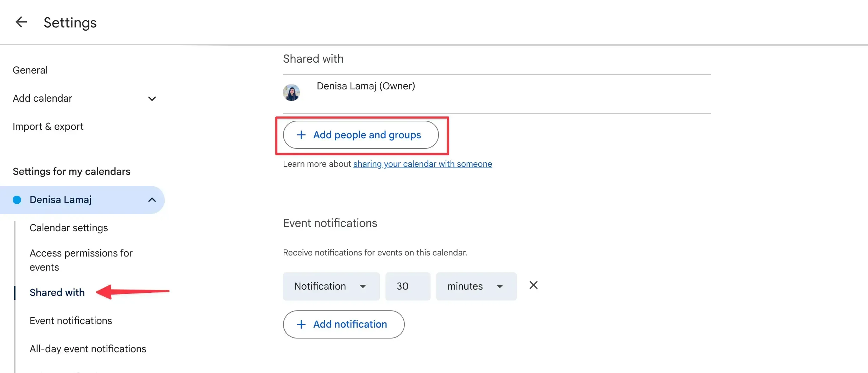Viewport: 868px width, 373px height.
Task: Remove the 30 minutes notification with the X
Action: click(533, 285)
